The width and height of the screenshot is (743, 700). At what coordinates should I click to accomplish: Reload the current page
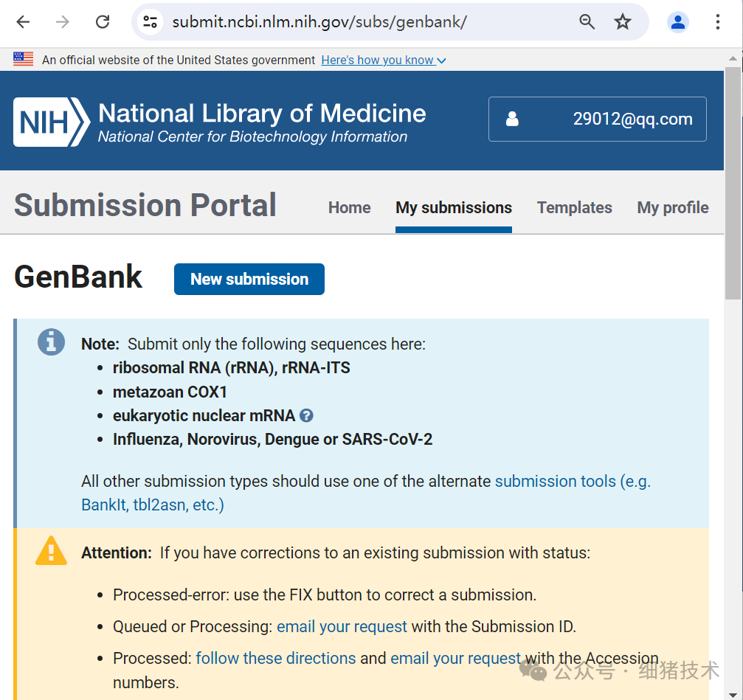pos(103,22)
